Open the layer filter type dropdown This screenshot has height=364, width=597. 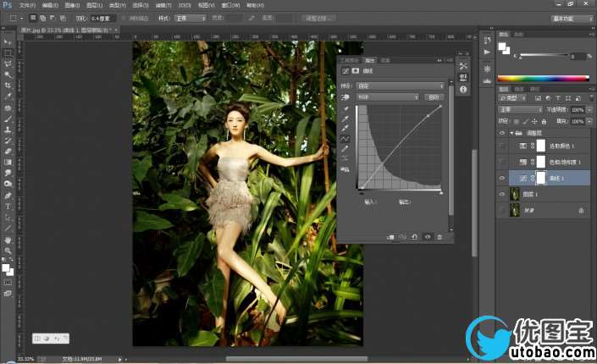click(512, 98)
